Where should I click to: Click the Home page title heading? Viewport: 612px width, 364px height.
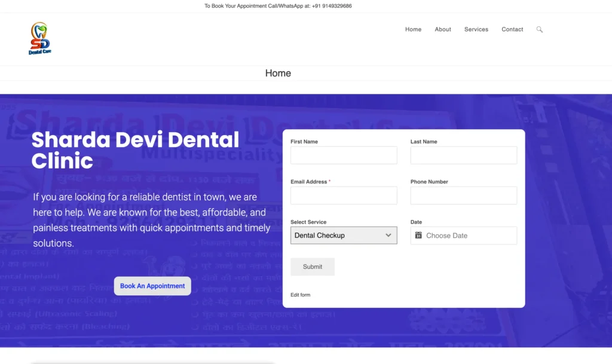[278, 73]
